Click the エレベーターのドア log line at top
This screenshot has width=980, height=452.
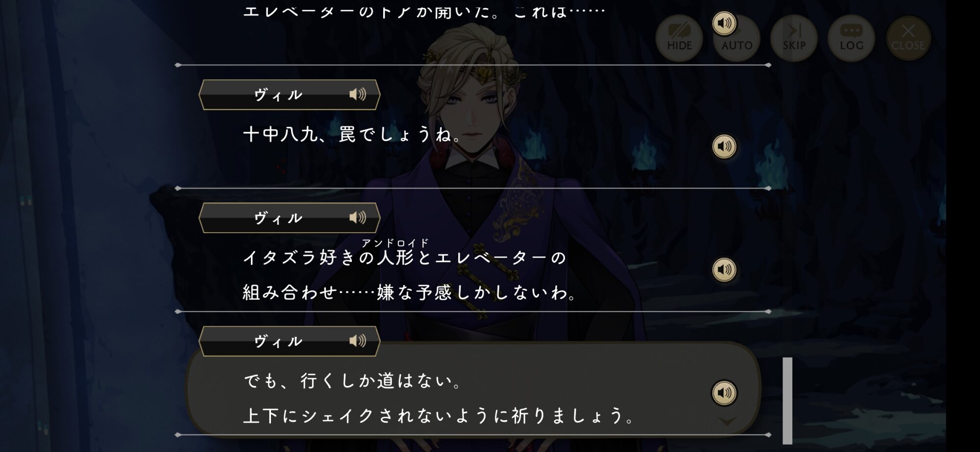(x=424, y=12)
